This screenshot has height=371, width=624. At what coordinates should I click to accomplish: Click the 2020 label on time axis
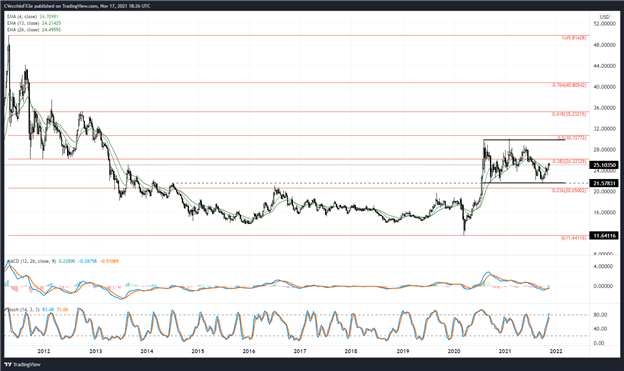tap(454, 351)
